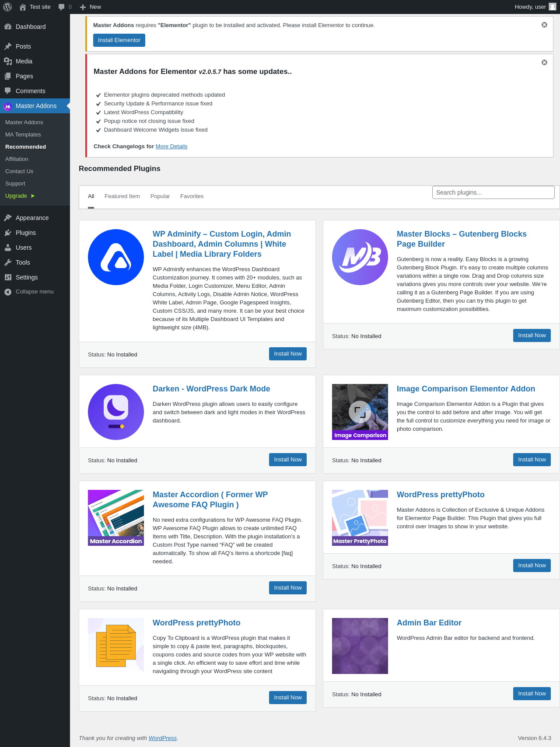Click the Plugins plug icon
Image resolution: width=560 pixels, height=747 pixels.
8,233
